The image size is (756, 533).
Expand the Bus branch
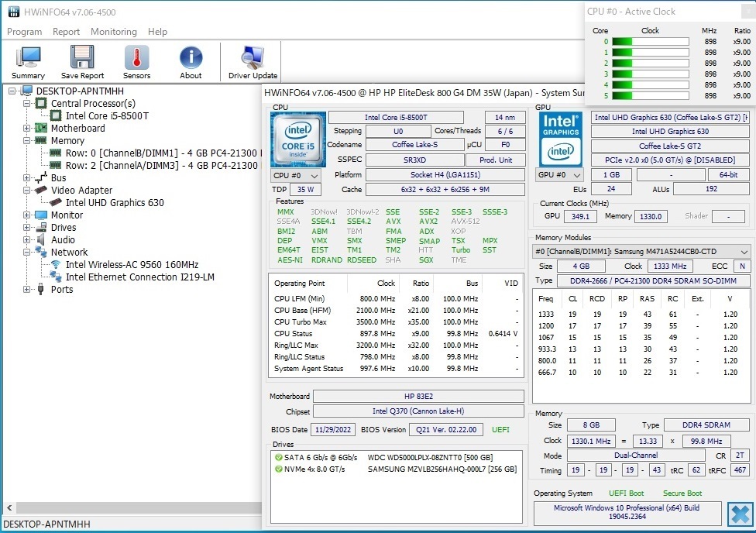[26, 177]
